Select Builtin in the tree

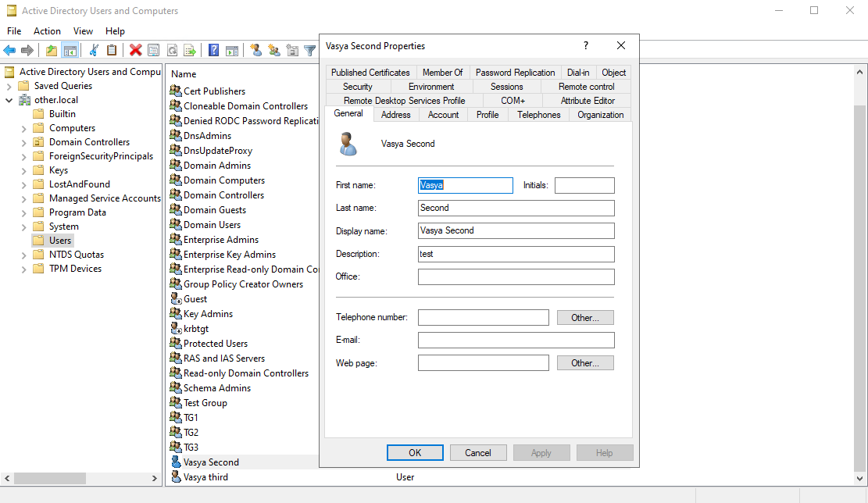coord(62,114)
